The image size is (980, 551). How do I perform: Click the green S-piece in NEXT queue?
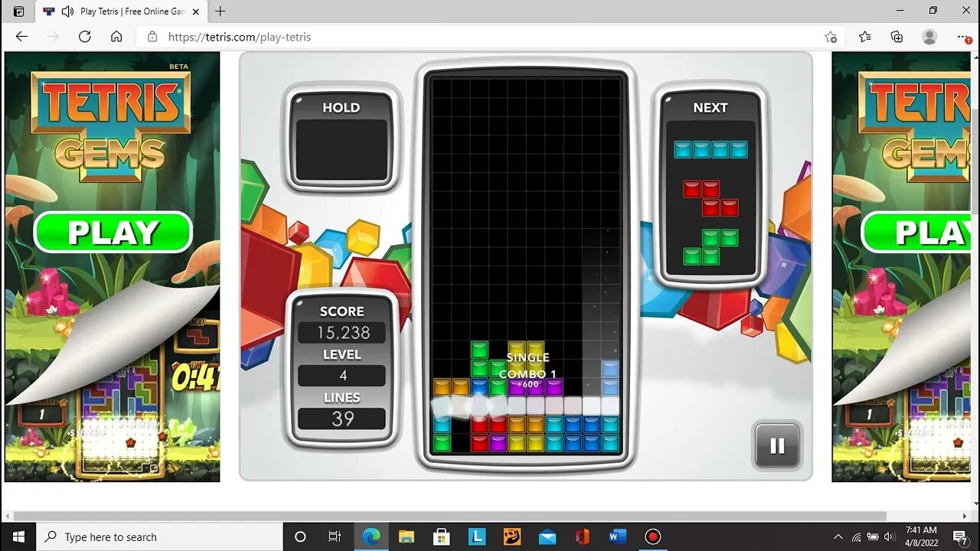coord(710,247)
